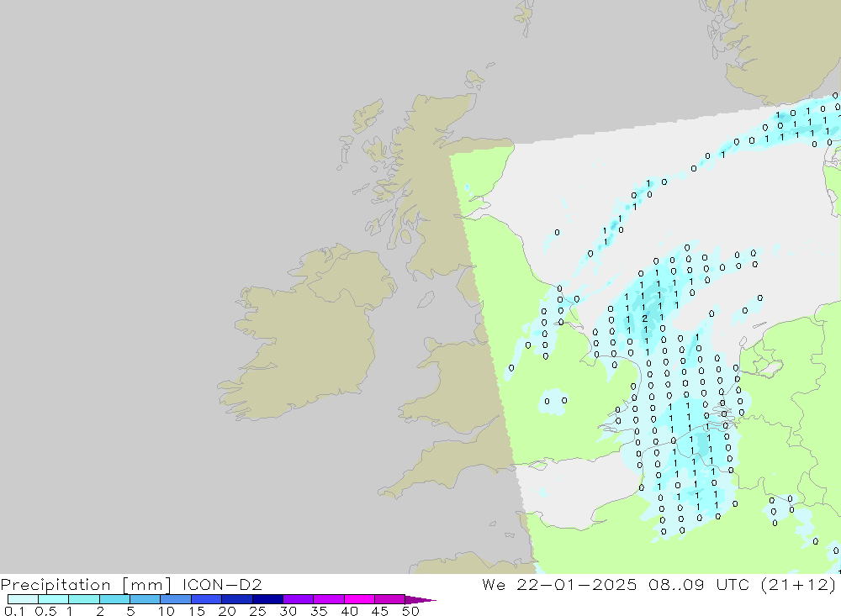Select the 2–5 mm legend color swatch
This screenshot has width=841, height=616.
(114, 599)
